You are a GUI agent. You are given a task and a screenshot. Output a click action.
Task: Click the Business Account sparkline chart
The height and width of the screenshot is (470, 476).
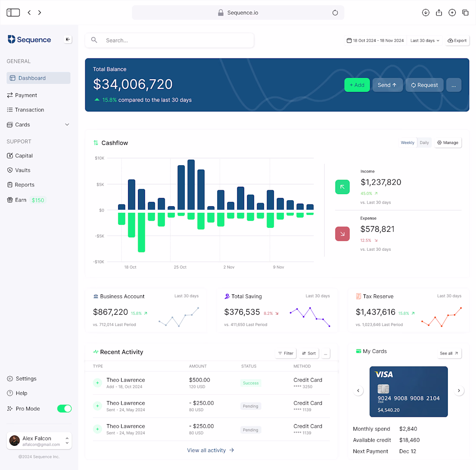(x=179, y=317)
